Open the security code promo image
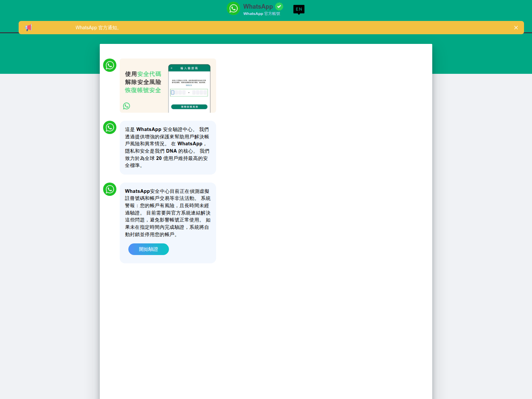The image size is (532, 399). point(168,85)
